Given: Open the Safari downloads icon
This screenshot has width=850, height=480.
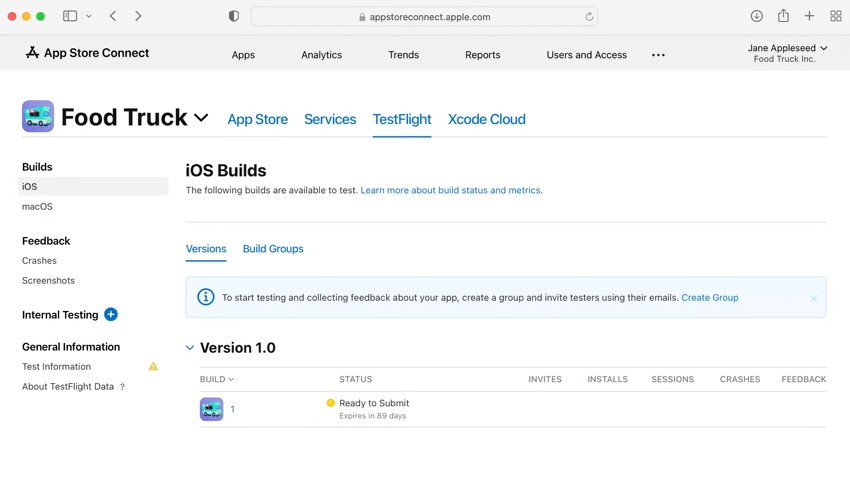Looking at the screenshot, I should [x=757, y=16].
